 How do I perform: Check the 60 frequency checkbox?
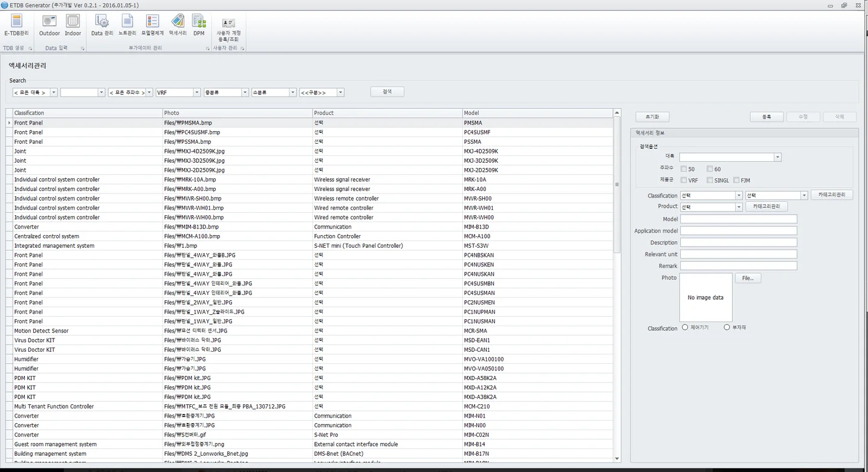click(x=710, y=169)
